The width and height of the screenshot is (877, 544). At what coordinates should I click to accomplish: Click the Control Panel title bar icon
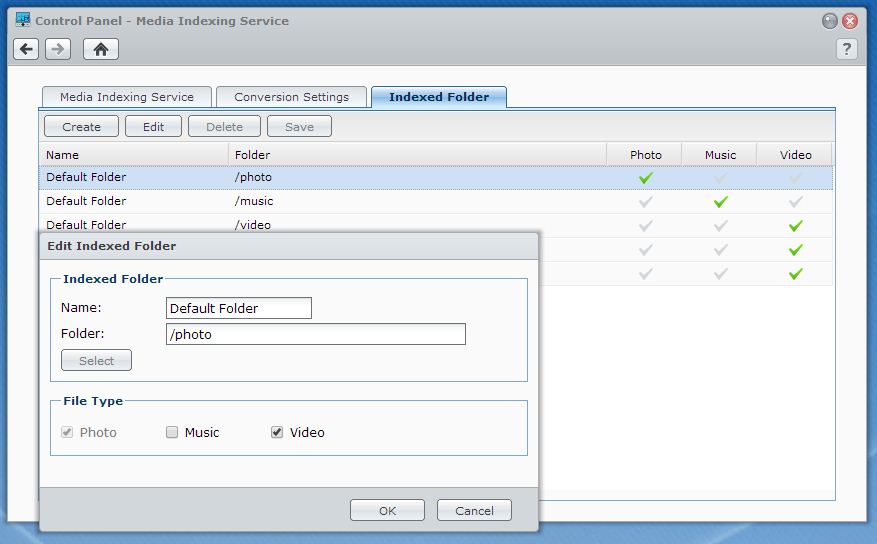(22, 20)
